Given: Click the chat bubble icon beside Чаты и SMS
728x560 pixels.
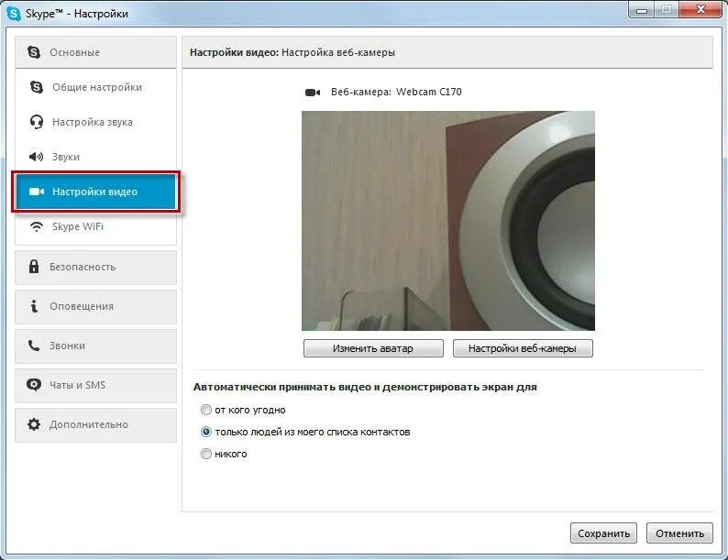Looking at the screenshot, I should tap(34, 385).
